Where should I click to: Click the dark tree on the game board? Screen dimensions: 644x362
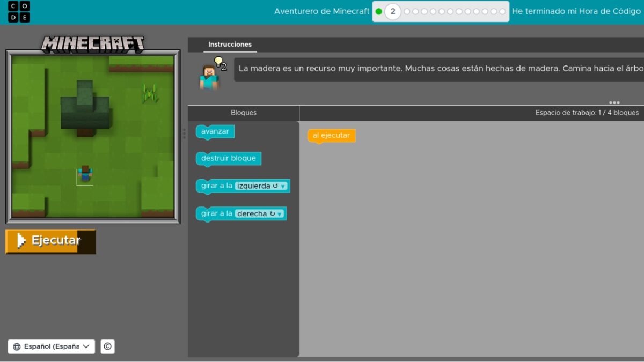[85, 108]
